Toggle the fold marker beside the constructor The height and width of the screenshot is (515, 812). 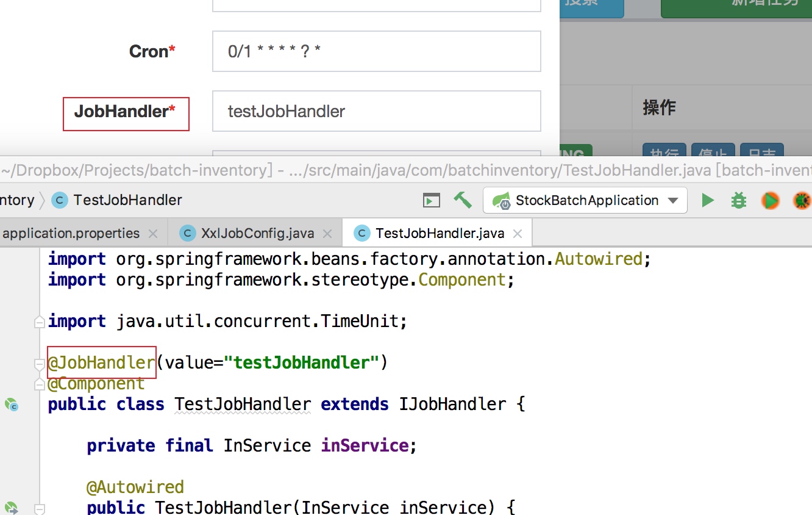40,508
